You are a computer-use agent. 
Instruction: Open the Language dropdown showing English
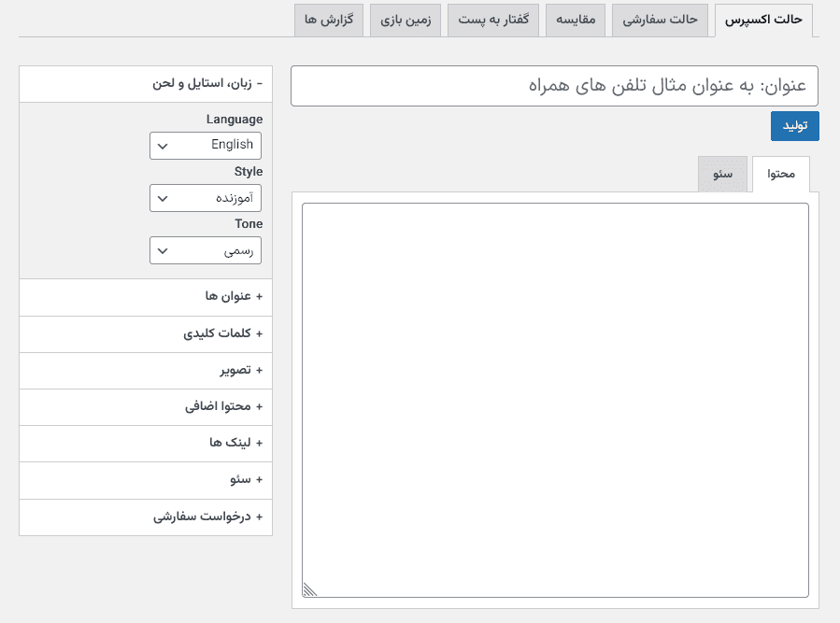coord(206,145)
